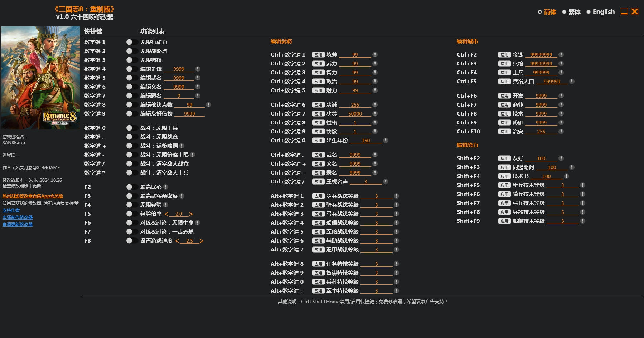Apply the 开发 city value
The image size is (644, 338).
point(504,95)
